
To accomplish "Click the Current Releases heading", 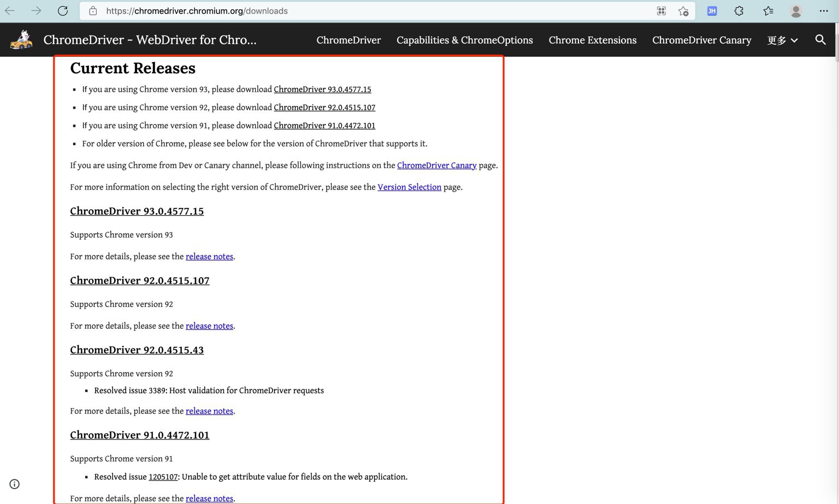I will 133,68.
